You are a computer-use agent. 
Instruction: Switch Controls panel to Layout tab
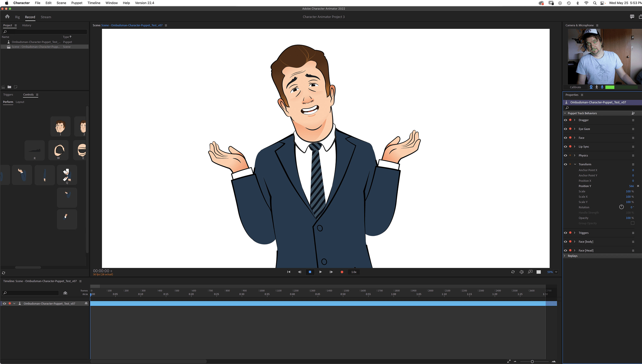(20, 102)
